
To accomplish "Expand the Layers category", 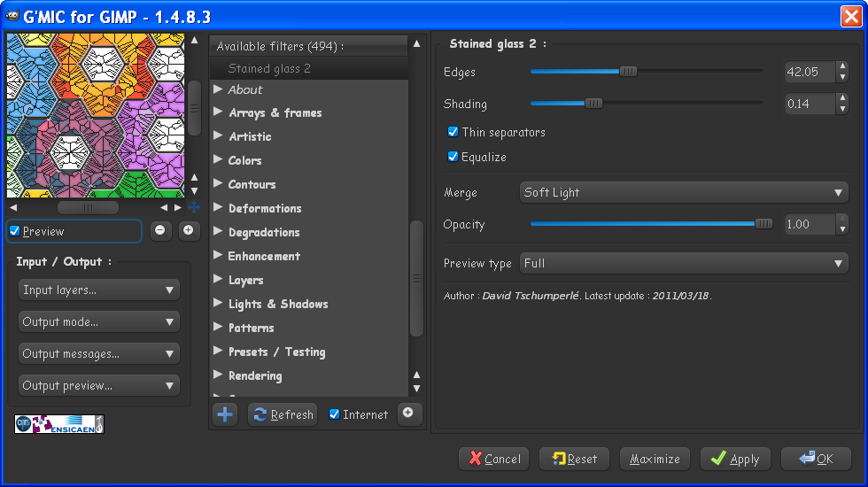I will click(218, 280).
